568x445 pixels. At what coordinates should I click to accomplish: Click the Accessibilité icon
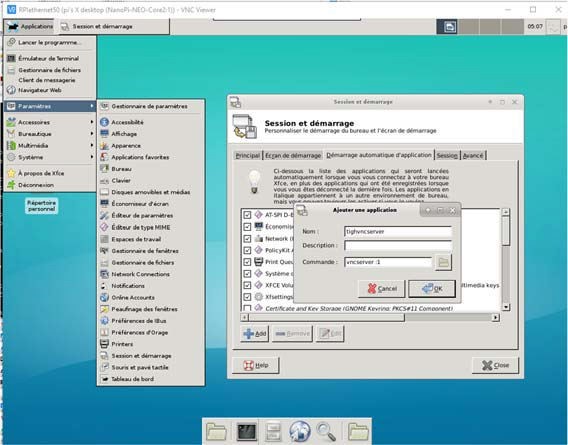[x=104, y=122]
